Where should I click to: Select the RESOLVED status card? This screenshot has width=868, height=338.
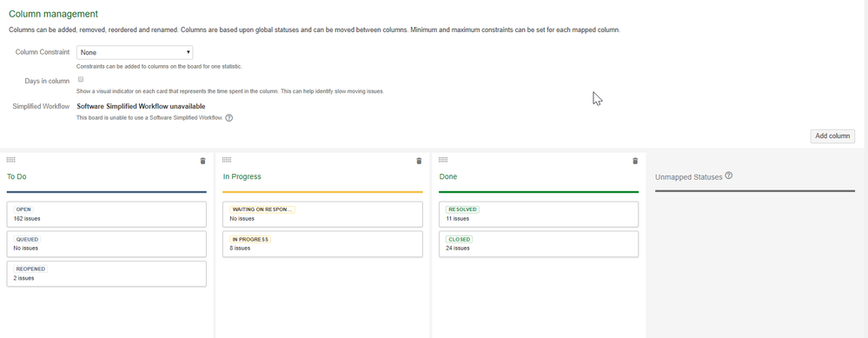pyautogui.click(x=539, y=214)
